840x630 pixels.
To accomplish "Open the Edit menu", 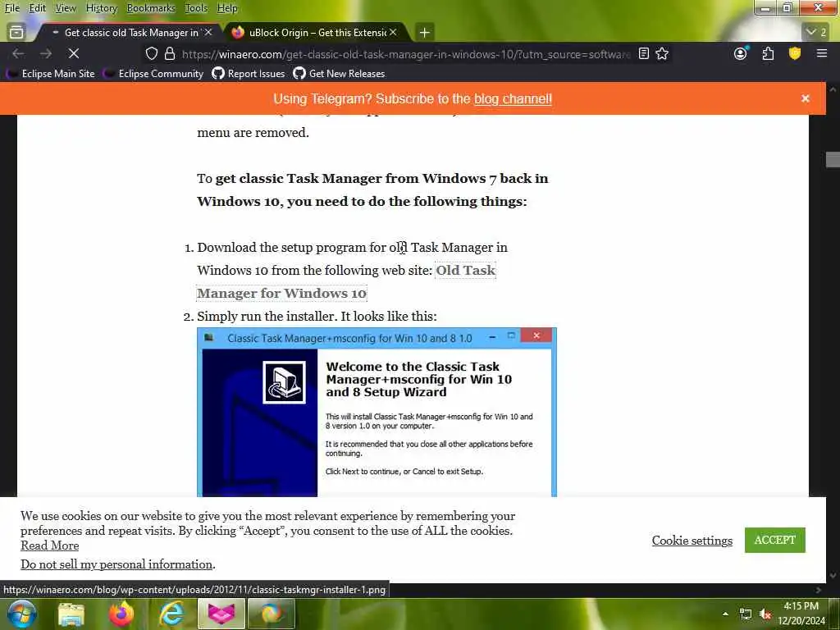I will pyautogui.click(x=37, y=8).
